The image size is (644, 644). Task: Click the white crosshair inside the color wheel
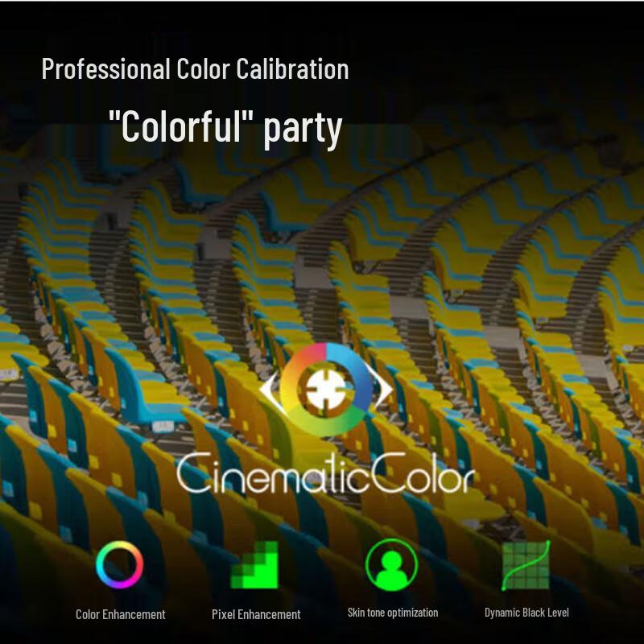325,390
